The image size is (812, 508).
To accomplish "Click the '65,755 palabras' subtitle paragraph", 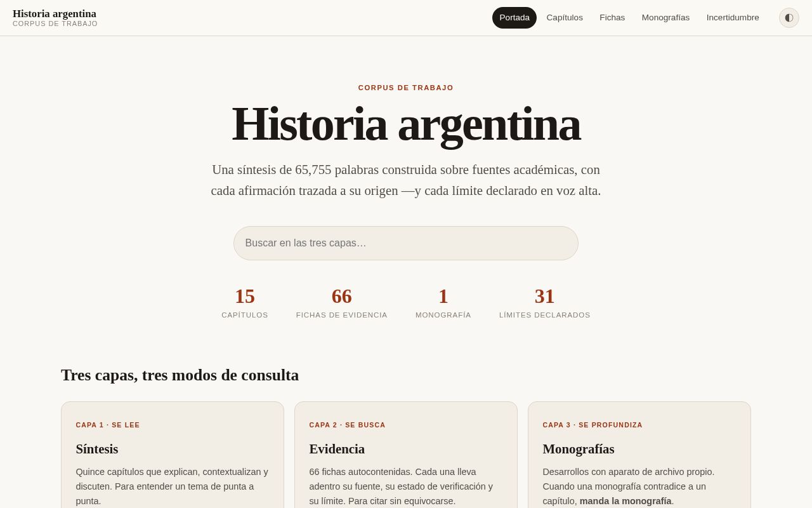I will coord(406,180).
